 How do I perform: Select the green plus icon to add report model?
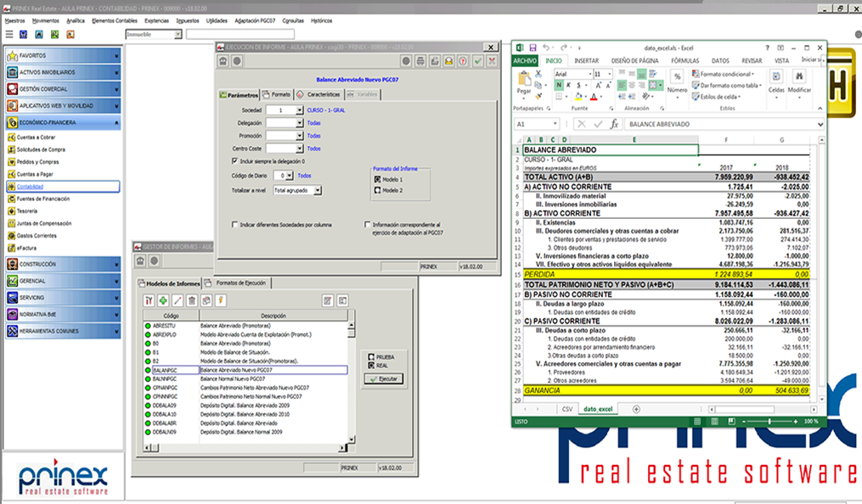(162, 300)
